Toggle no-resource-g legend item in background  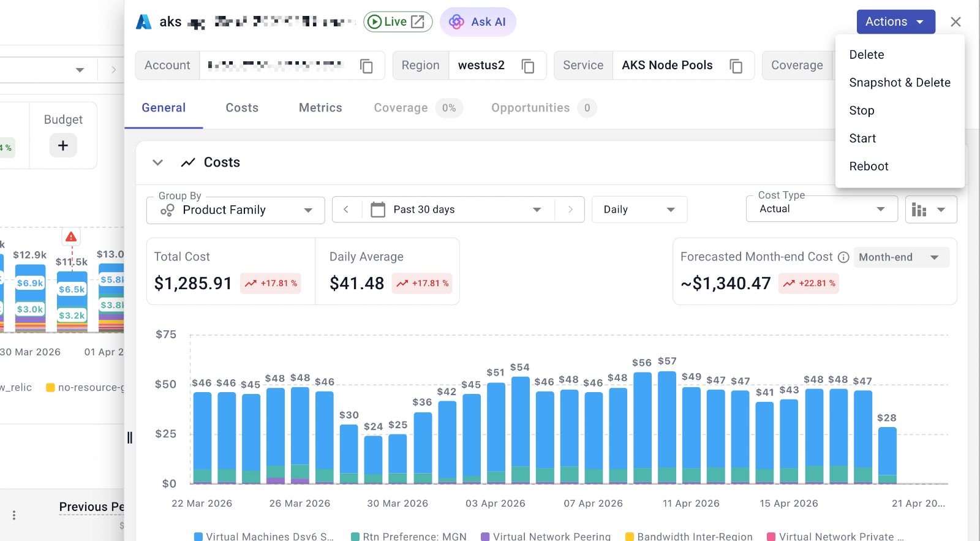point(85,387)
